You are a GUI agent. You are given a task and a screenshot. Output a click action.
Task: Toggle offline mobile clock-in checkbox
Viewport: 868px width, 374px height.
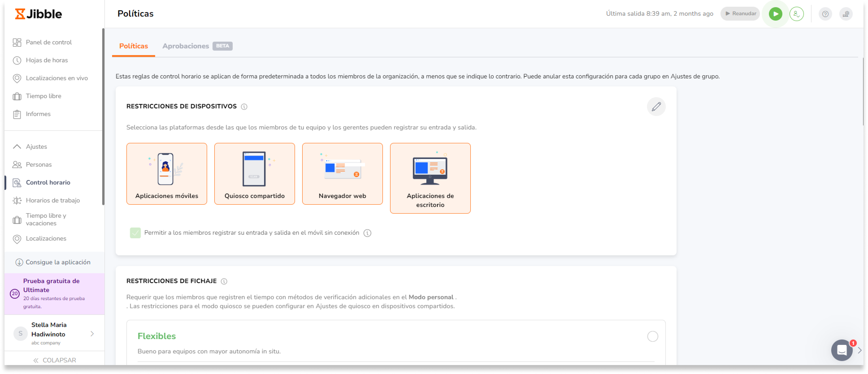coord(135,233)
